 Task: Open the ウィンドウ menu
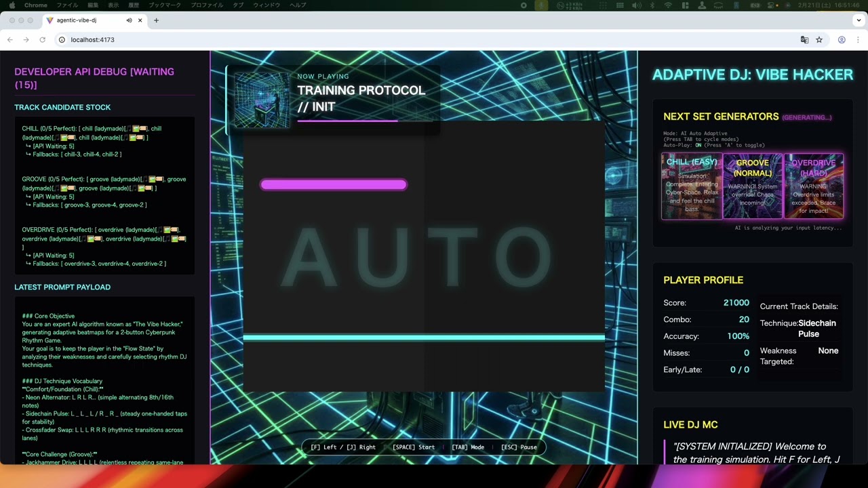(267, 5)
